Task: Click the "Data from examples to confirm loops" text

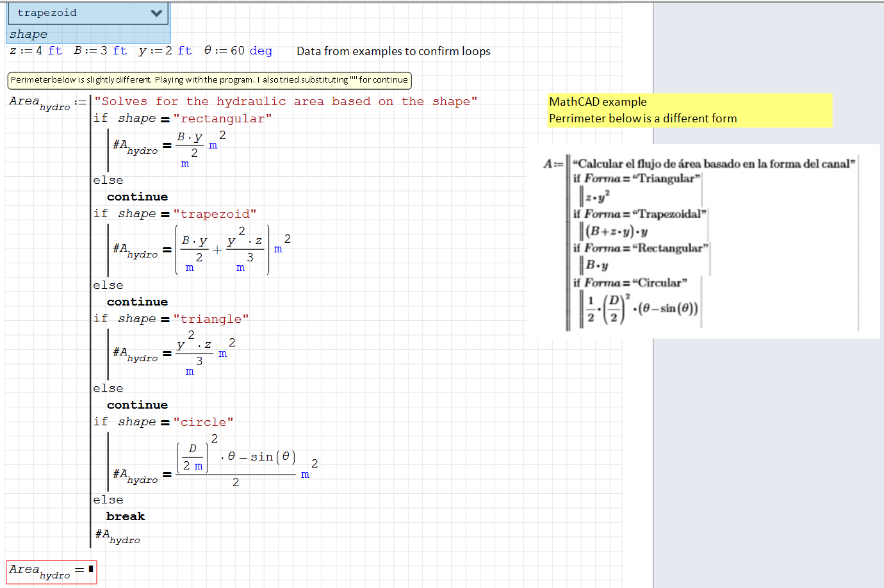Action: (393, 51)
